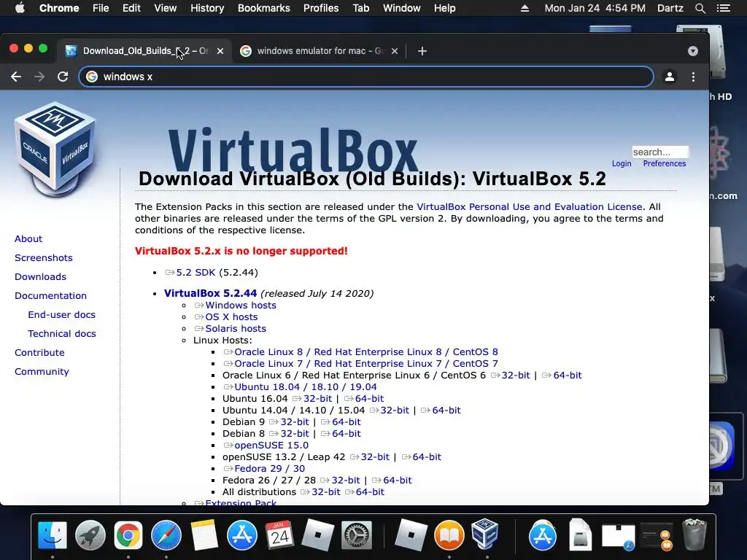This screenshot has width=747, height=560.
Task: Open Control Center list icon in menu bar
Action: click(x=724, y=8)
